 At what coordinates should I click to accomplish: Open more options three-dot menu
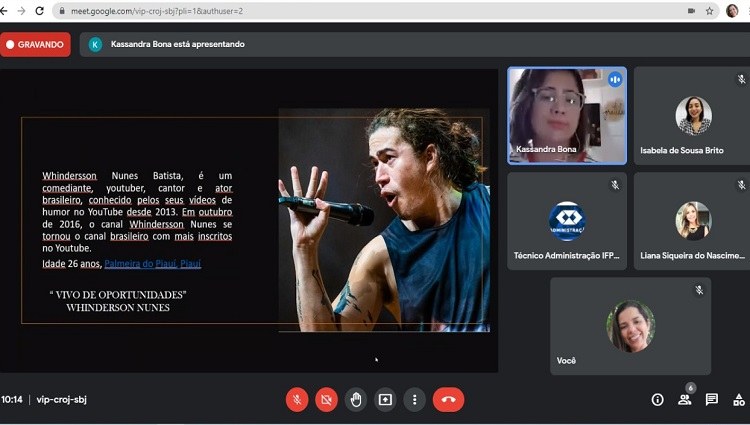[415, 399]
